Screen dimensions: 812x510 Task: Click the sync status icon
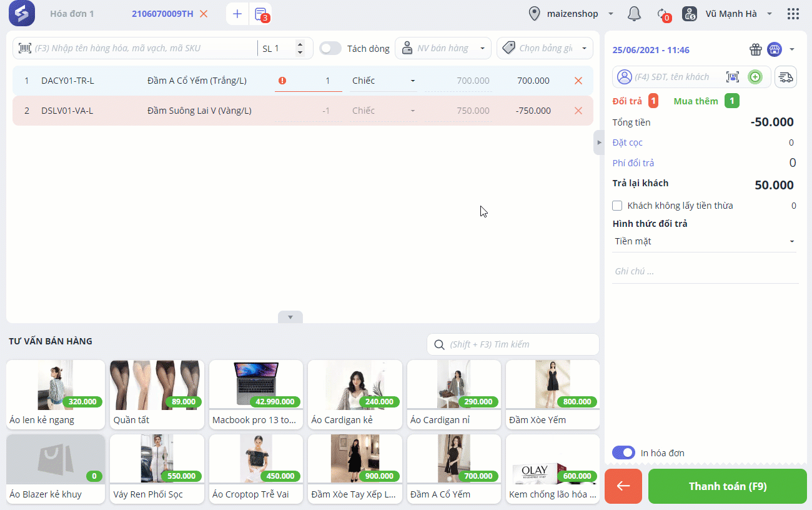663,14
